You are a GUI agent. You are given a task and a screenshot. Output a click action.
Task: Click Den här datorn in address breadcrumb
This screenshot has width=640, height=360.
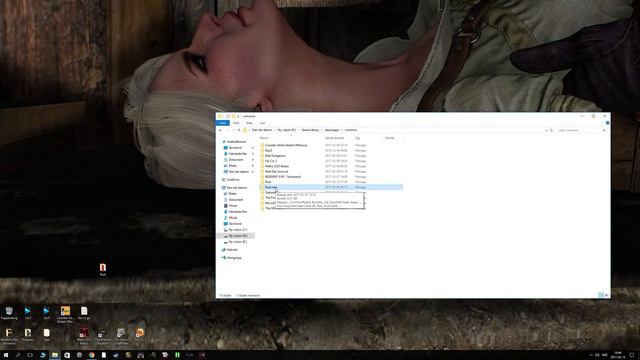[262, 130]
